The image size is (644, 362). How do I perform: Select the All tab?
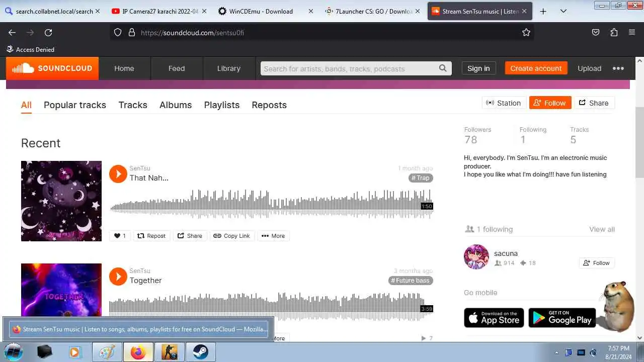point(26,105)
